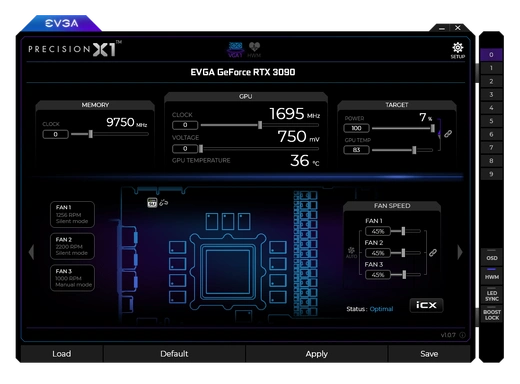The image size is (520, 384).
Task: Toggle the OSD button
Action: (x=492, y=257)
